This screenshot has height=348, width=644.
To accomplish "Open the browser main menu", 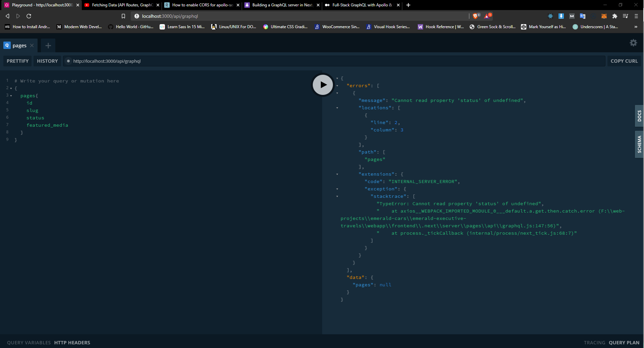I will (636, 16).
